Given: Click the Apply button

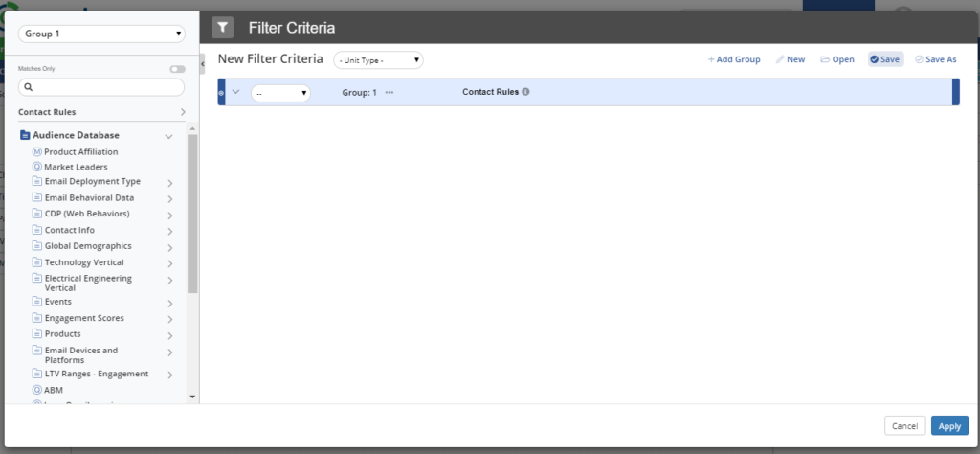Looking at the screenshot, I should point(948,425).
